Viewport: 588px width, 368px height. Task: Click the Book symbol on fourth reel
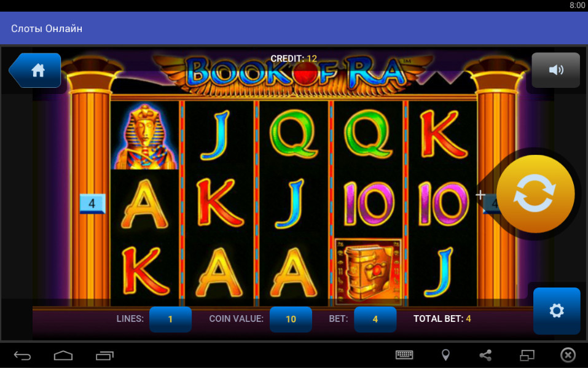point(368,271)
